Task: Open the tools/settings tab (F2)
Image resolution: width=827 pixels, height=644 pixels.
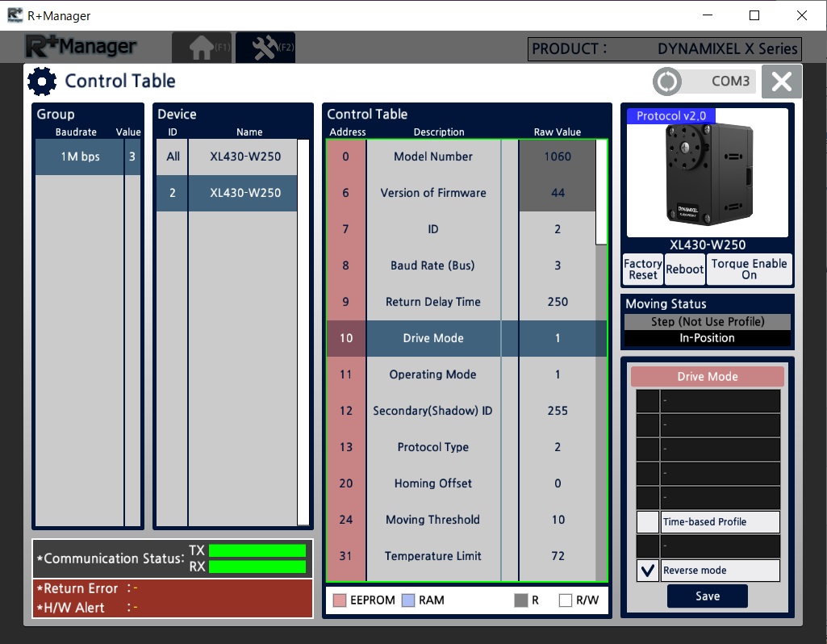Action: click(x=265, y=48)
